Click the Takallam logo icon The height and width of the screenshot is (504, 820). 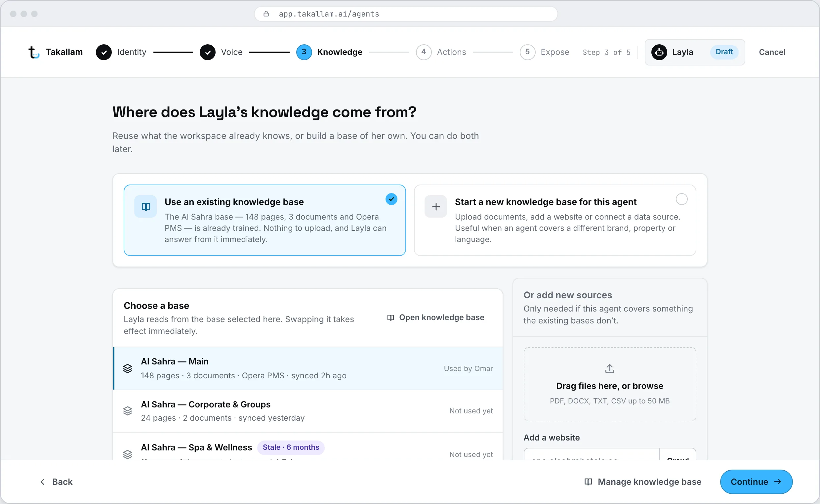[34, 52]
